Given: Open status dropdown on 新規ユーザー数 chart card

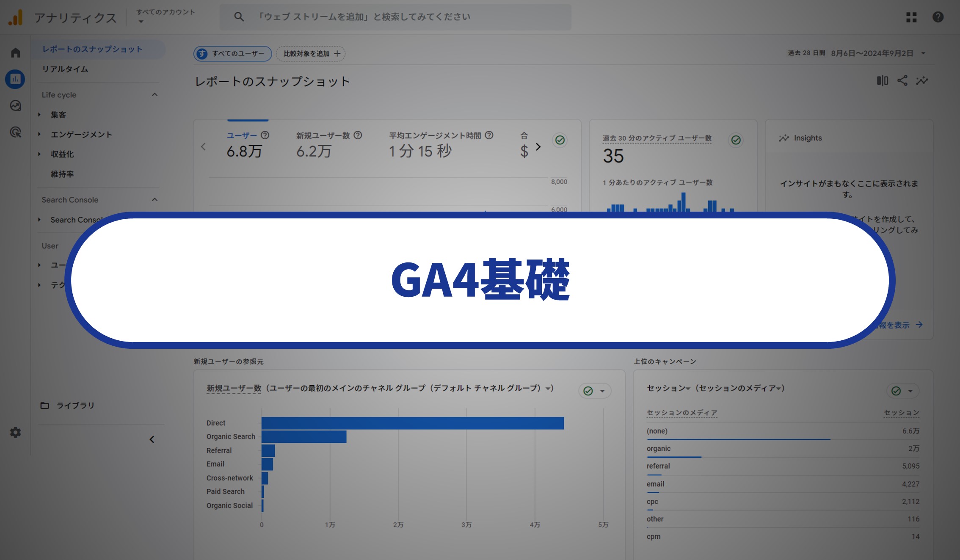Looking at the screenshot, I should coord(602,391).
